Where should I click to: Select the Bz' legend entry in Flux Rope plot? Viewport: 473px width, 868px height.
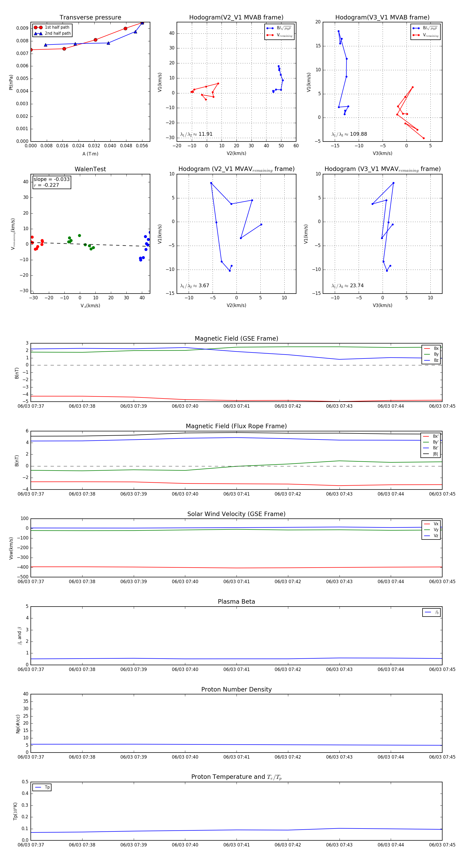pyautogui.click(x=431, y=448)
